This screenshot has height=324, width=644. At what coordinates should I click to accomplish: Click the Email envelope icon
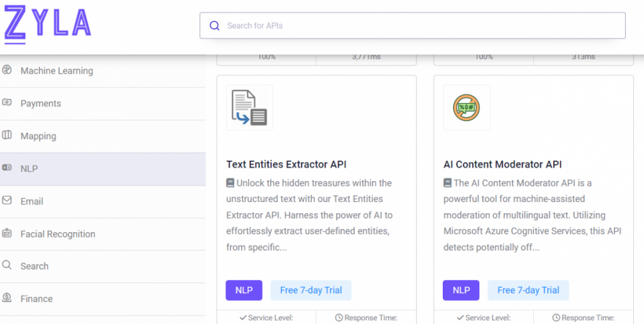(x=6, y=201)
